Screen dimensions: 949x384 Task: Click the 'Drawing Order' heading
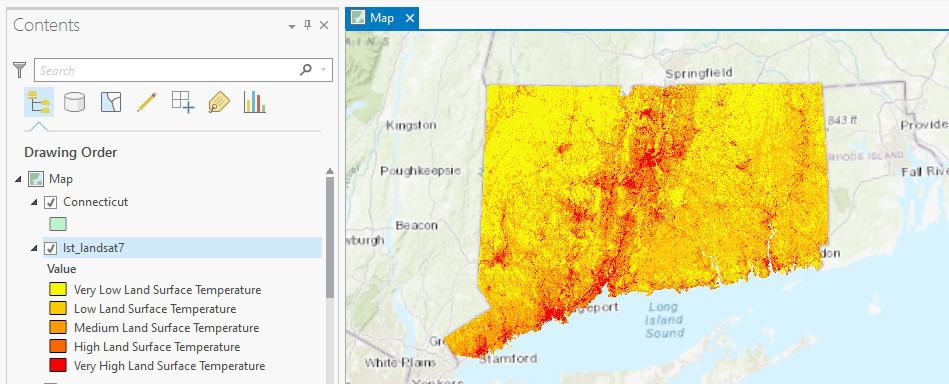point(71,152)
